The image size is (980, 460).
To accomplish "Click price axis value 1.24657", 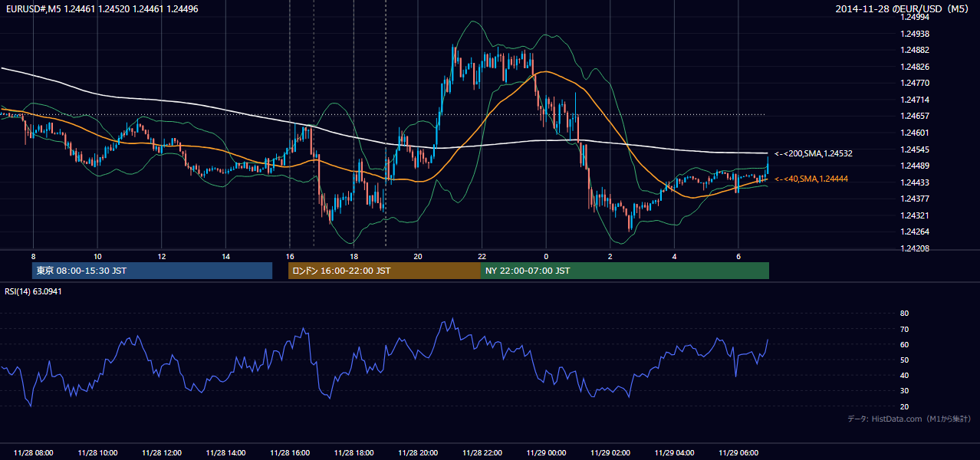I will point(916,116).
